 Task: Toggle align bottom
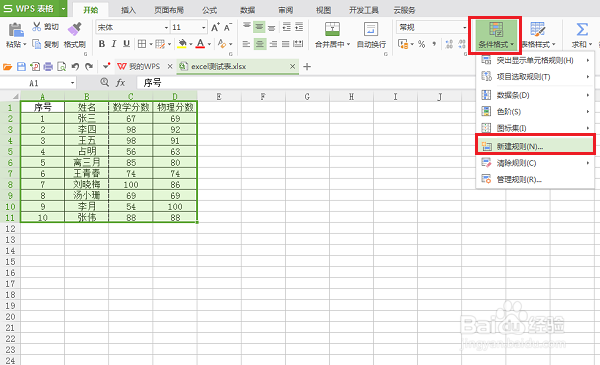pos(272,27)
